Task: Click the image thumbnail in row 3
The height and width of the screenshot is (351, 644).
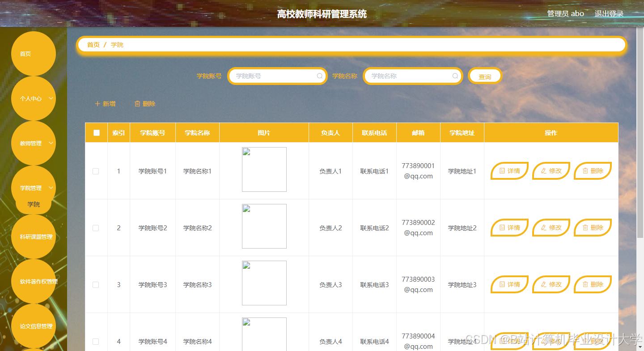Action: pyautogui.click(x=264, y=283)
